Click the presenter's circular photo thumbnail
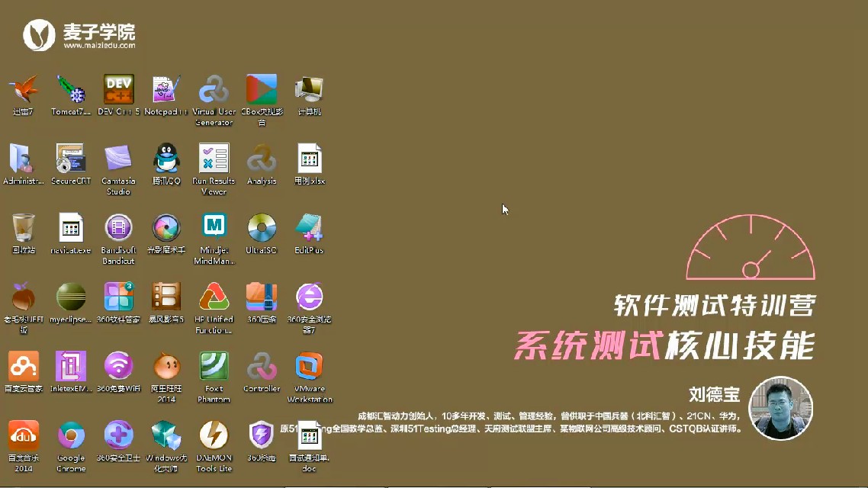868x488 pixels. (781, 408)
